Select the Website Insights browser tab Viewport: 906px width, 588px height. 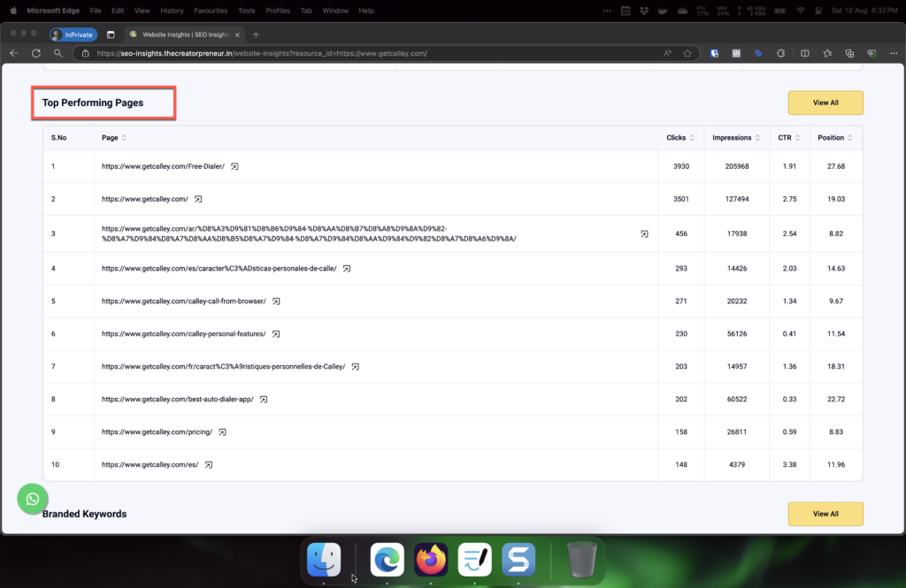tap(185, 34)
